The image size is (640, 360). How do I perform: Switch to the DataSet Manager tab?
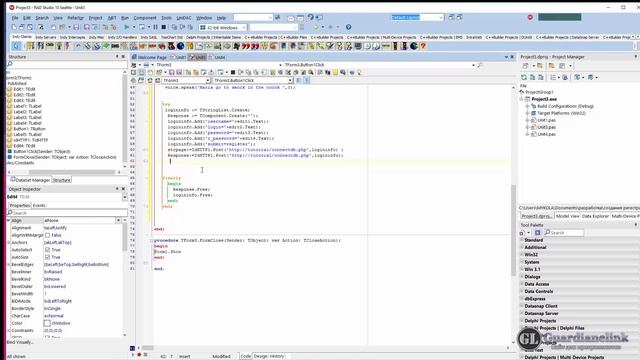click(31, 180)
